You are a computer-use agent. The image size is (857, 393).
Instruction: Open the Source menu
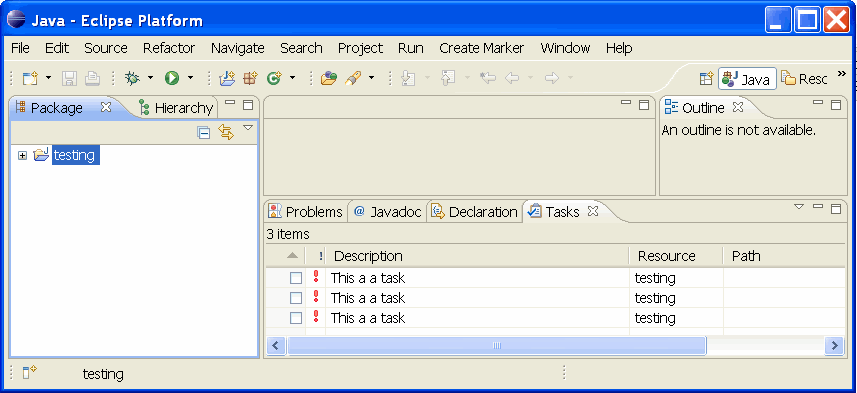[x=105, y=48]
